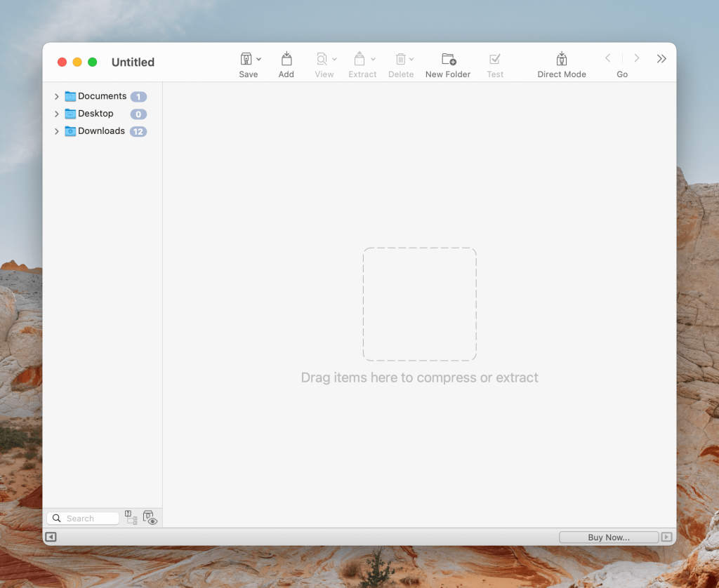This screenshot has width=719, height=588.
Task: Expand the Downloads folder
Action: (x=56, y=131)
